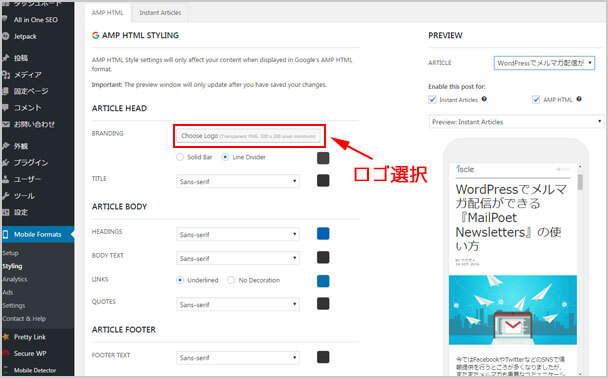
Task: Open the BODY TEXT font dropdown
Action: tap(238, 258)
